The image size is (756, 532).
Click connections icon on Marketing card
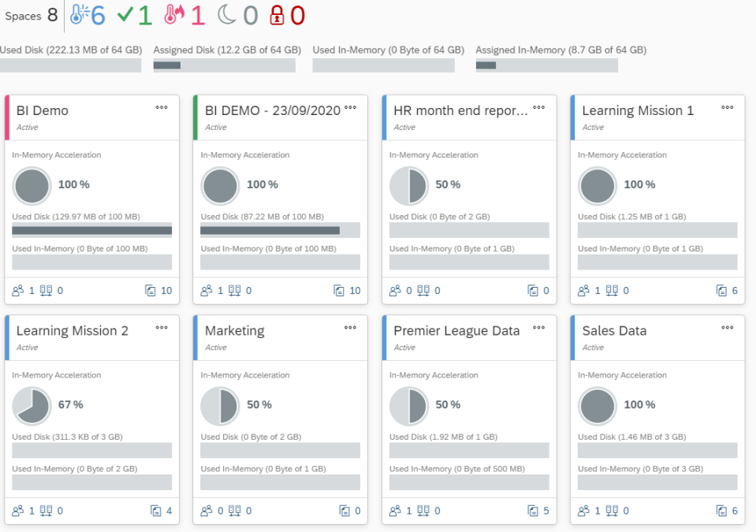pos(234,511)
